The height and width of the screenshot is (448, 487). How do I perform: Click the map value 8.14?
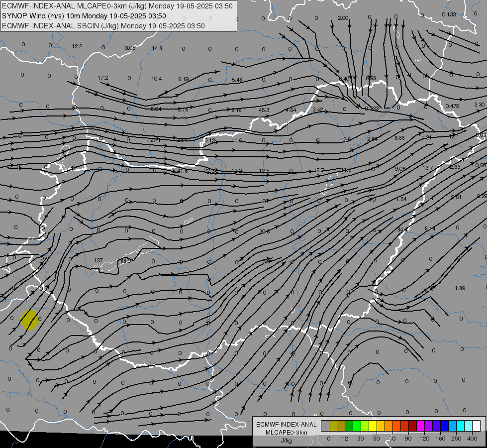[430, 228]
